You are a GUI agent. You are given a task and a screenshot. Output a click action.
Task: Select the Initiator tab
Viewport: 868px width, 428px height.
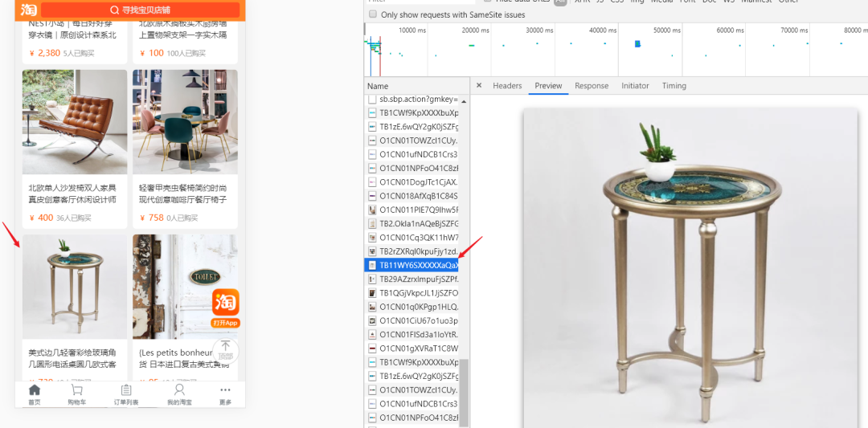(635, 86)
